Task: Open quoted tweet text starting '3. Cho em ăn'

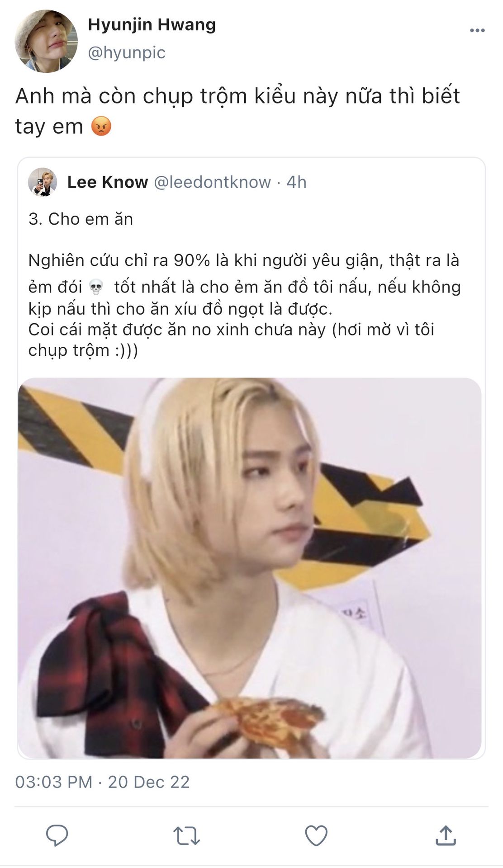Action: click(x=81, y=219)
